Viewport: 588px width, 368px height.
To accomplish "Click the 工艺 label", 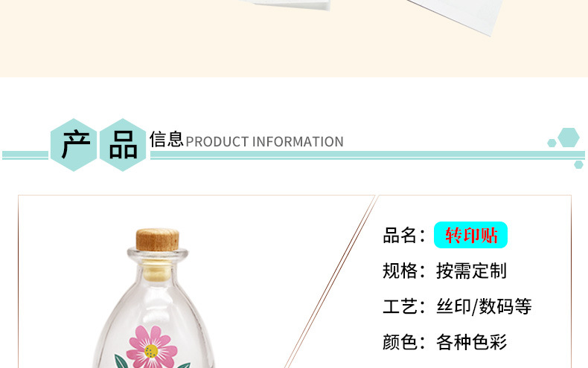I will click(x=400, y=306).
